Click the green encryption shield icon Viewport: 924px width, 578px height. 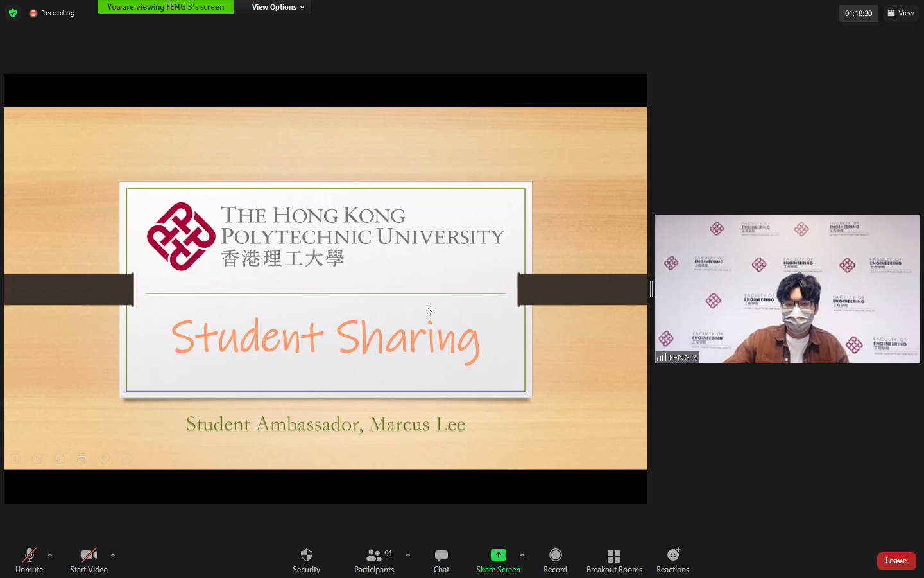[13, 13]
